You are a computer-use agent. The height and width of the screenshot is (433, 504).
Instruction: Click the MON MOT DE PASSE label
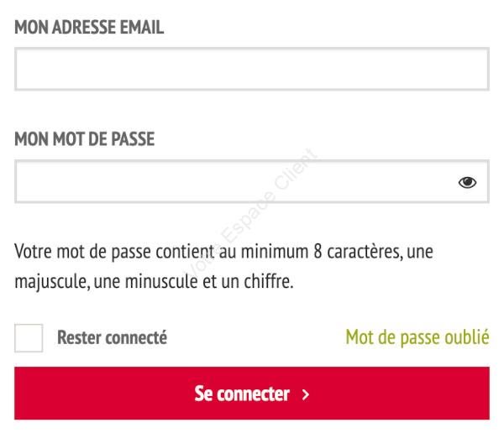(x=85, y=139)
